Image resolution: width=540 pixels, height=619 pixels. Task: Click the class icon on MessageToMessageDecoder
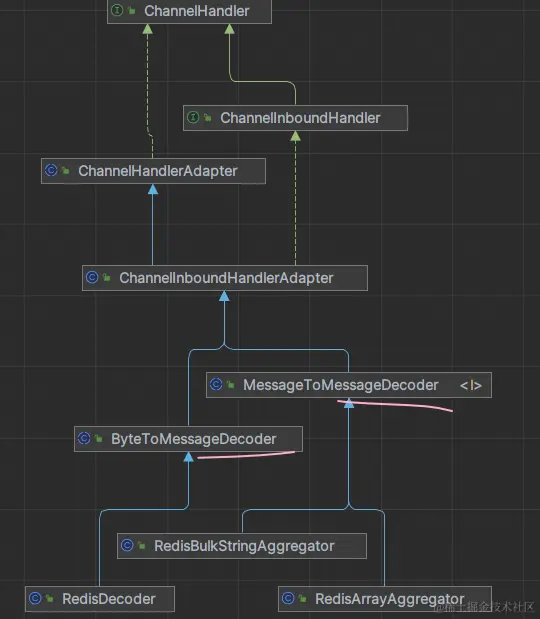click(x=216, y=384)
